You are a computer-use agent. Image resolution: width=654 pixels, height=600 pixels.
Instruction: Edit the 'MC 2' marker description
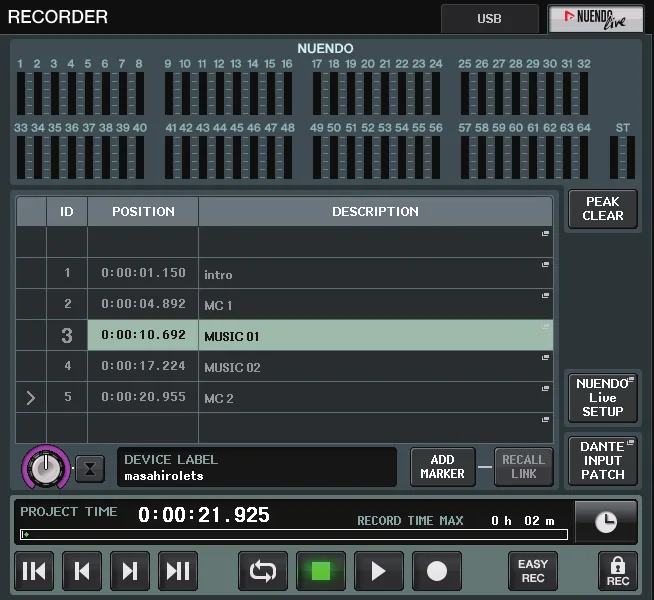[x=375, y=397]
